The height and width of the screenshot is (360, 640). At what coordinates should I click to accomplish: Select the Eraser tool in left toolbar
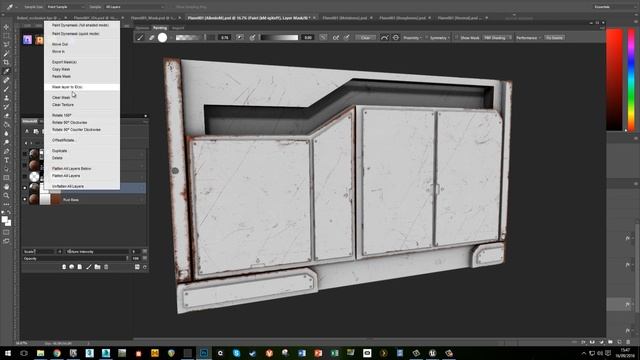click(6, 116)
